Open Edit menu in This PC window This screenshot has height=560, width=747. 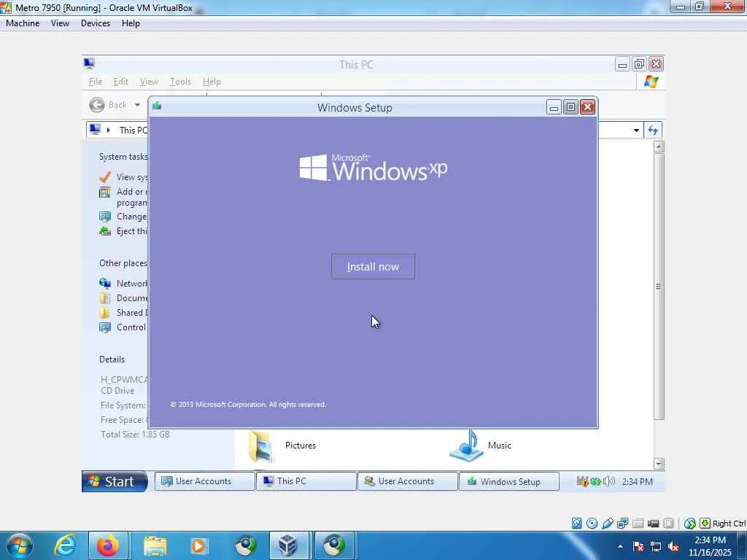coord(120,82)
